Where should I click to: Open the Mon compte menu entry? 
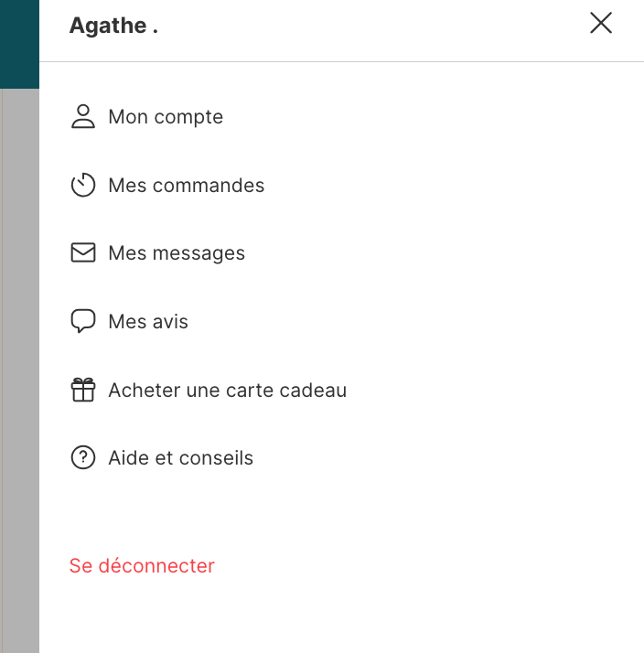pos(166,117)
